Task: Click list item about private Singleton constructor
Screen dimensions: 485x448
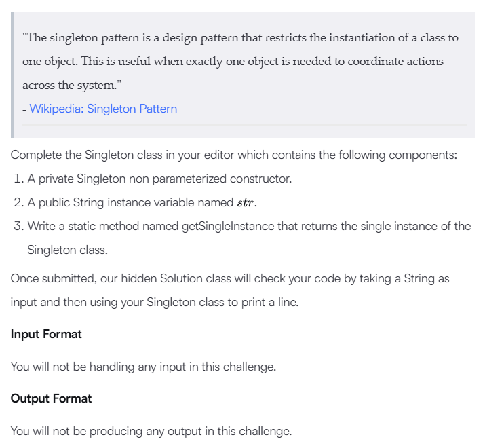Action: click(x=159, y=179)
